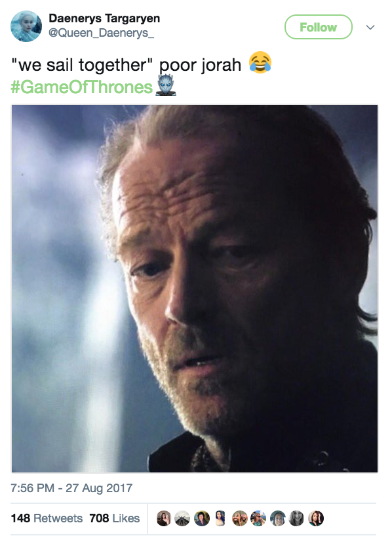Open the rectangular blue-haired liker avatar
The height and width of the screenshot is (542, 392).
(x=221, y=518)
